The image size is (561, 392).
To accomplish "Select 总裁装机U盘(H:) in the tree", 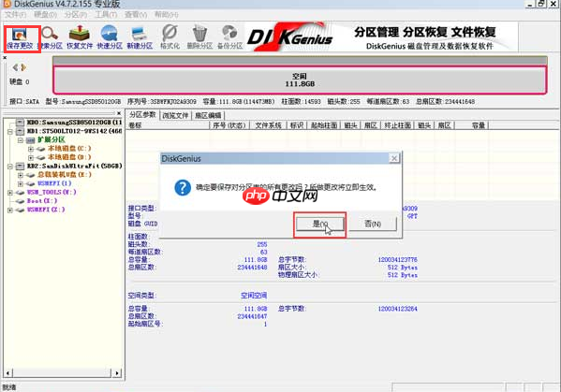I will point(65,175).
